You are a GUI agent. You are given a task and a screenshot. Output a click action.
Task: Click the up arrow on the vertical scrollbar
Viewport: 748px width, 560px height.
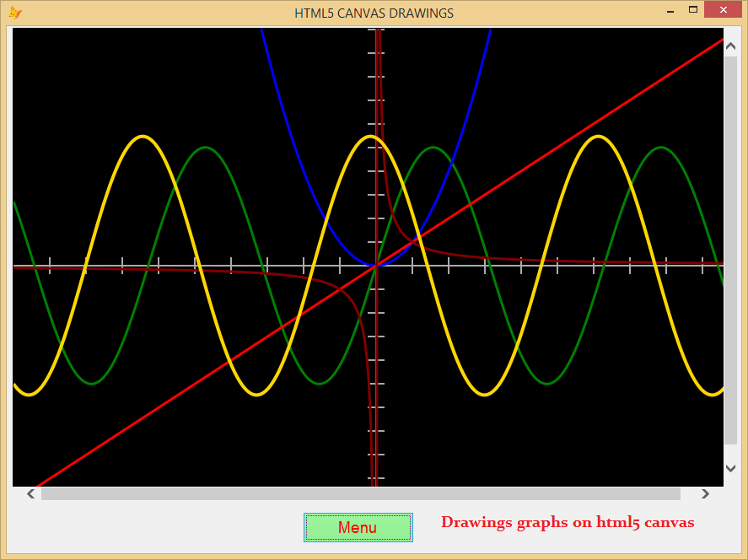coord(730,46)
